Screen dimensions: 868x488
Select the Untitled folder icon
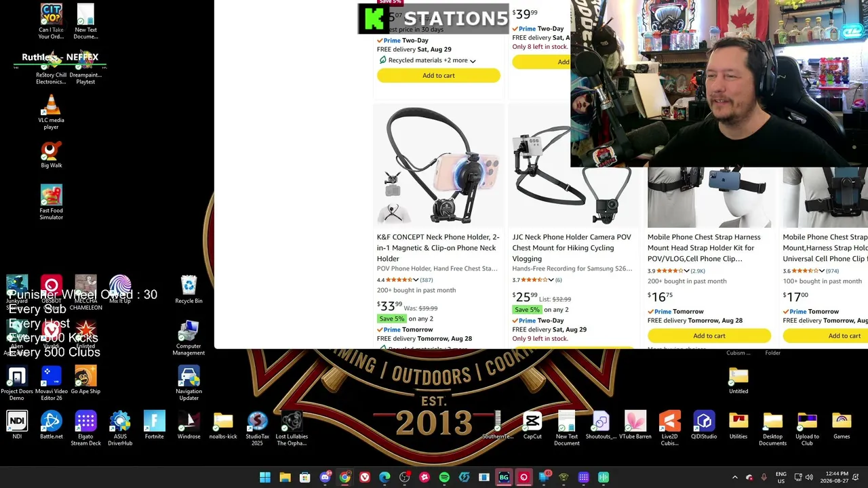pyautogui.click(x=738, y=380)
